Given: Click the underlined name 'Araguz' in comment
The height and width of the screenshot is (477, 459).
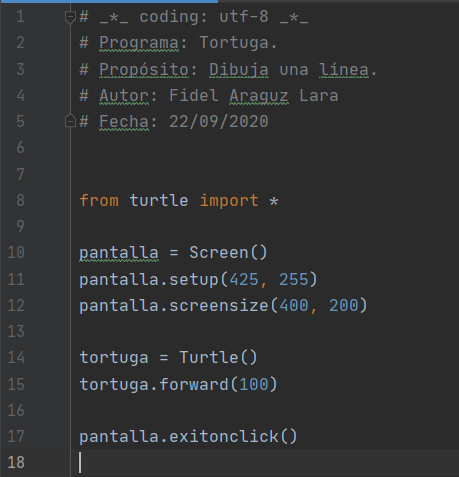Looking at the screenshot, I should coord(259,96).
